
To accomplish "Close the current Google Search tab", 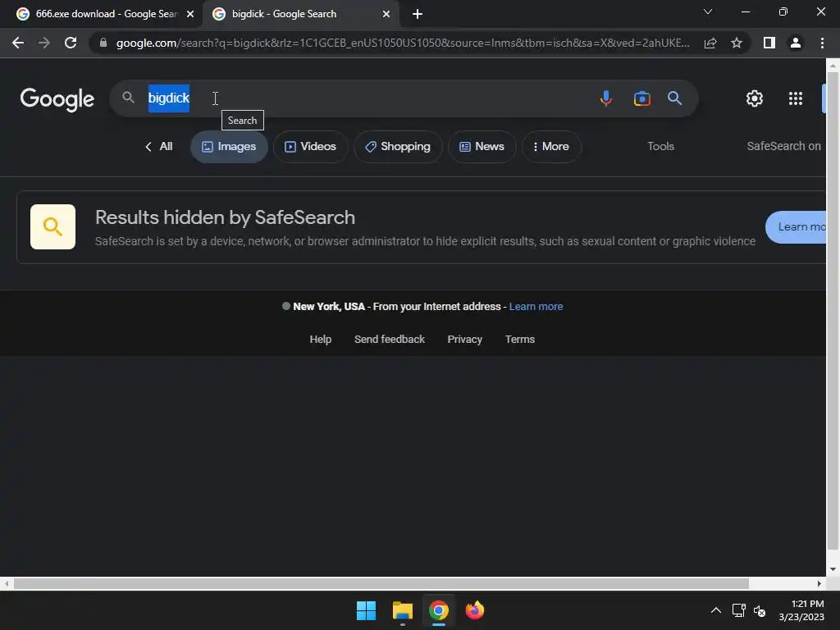I will (x=386, y=15).
